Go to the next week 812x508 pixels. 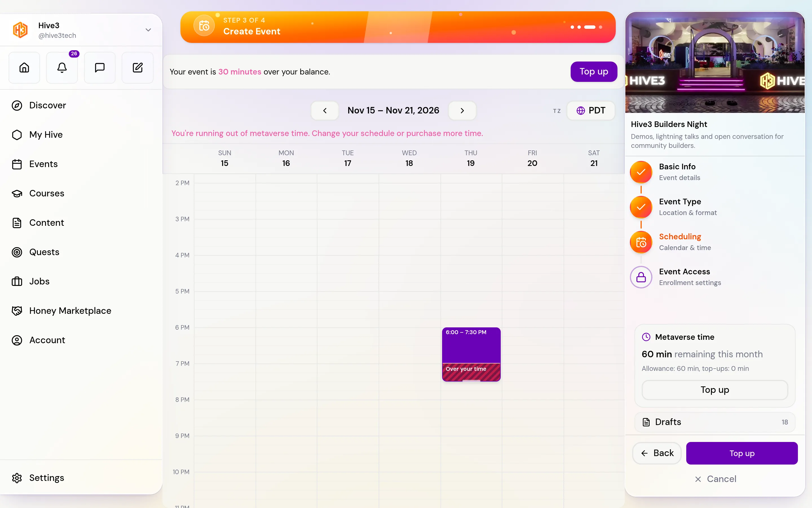tap(462, 111)
